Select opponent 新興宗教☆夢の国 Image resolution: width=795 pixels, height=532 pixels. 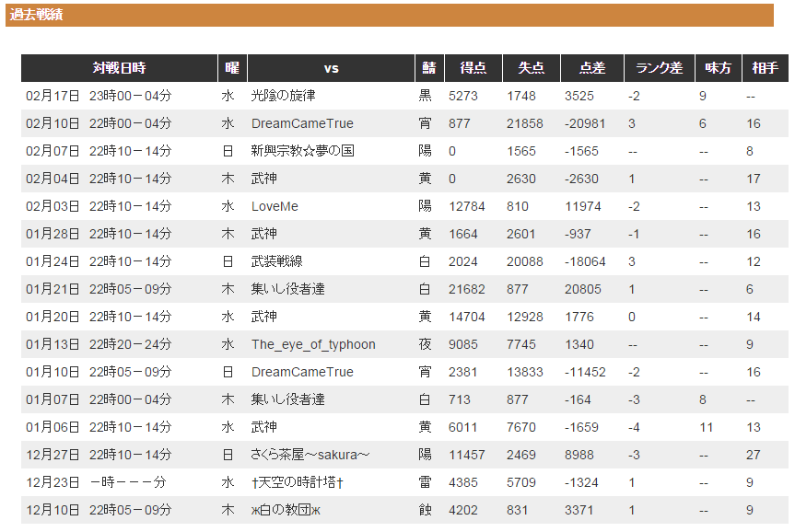pyautogui.click(x=302, y=151)
